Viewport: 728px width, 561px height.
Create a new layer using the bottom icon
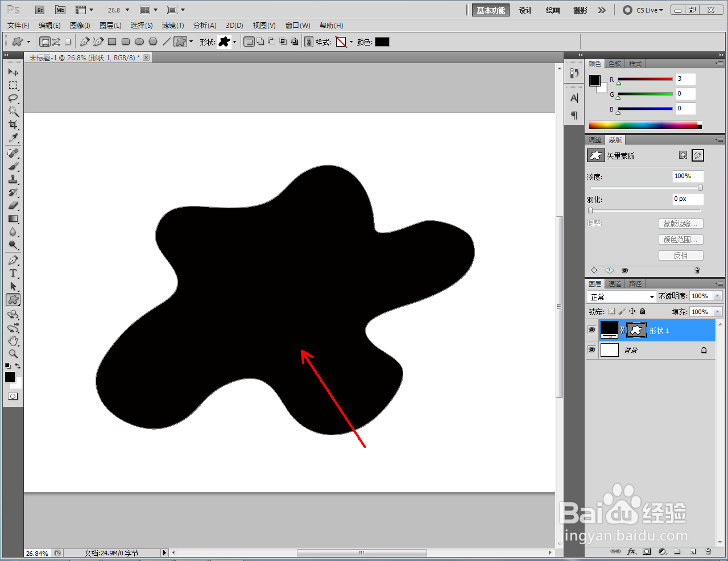click(693, 551)
